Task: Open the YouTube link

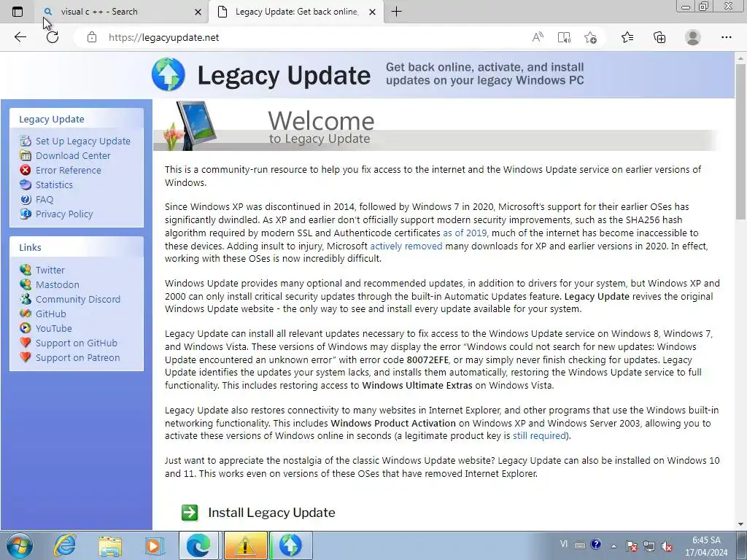Action: point(54,329)
